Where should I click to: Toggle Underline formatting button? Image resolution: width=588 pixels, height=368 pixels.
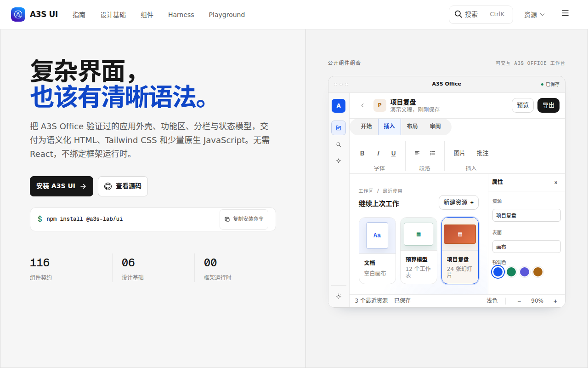tap(393, 153)
